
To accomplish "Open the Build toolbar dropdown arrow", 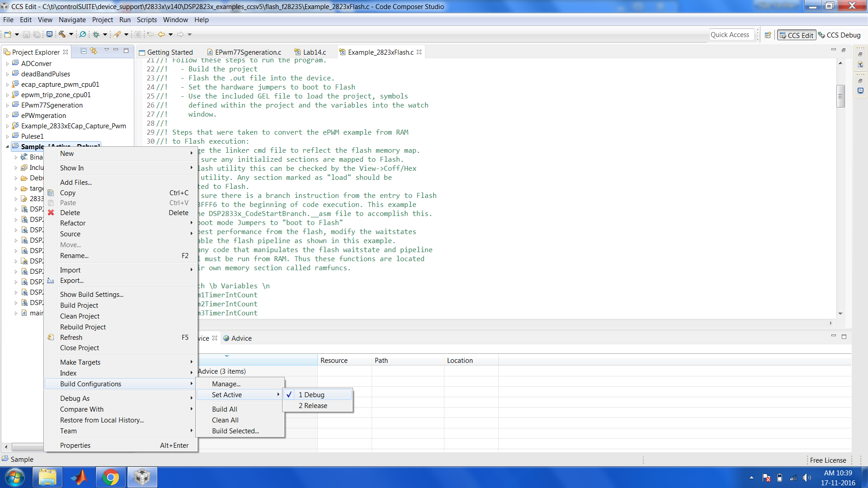I will pyautogui.click(x=71, y=34).
